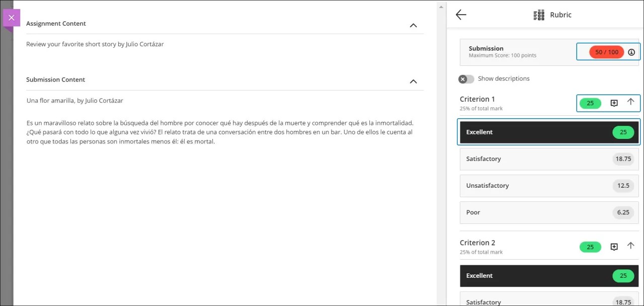The height and width of the screenshot is (306, 644).
Task: Add feedback for Criterion 2
Action: pyautogui.click(x=614, y=247)
